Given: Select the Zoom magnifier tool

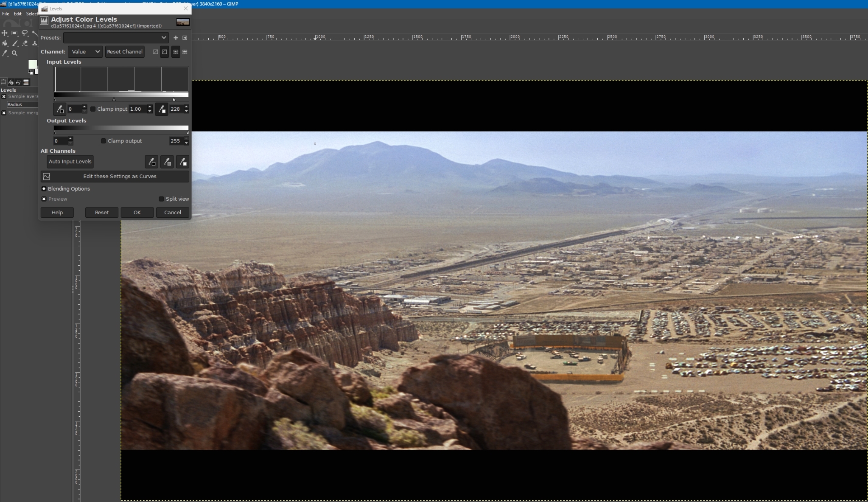Looking at the screenshot, I should (14, 53).
